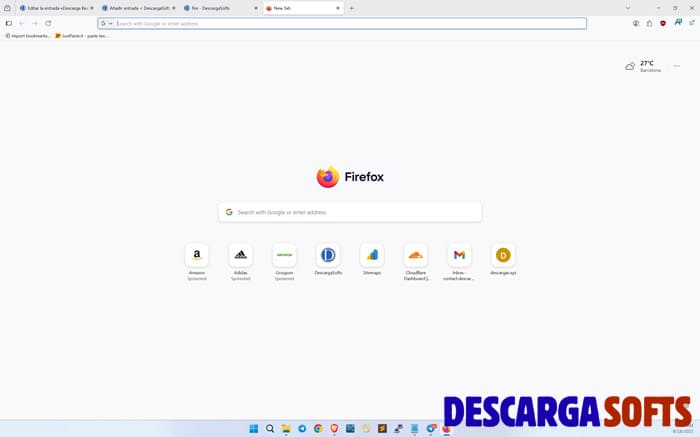Toggle the sidebar button in toolbar
Image resolution: width=700 pixels, height=437 pixels.
[x=8, y=23]
